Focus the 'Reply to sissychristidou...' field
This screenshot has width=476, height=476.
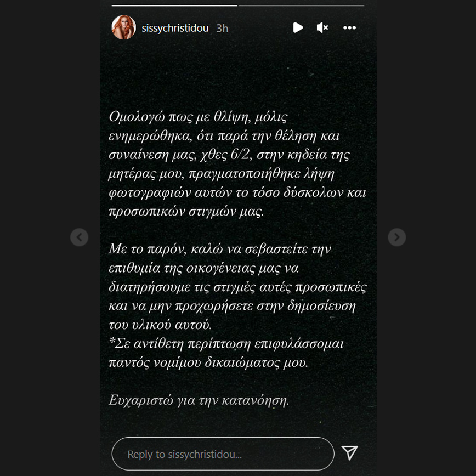coord(223,454)
